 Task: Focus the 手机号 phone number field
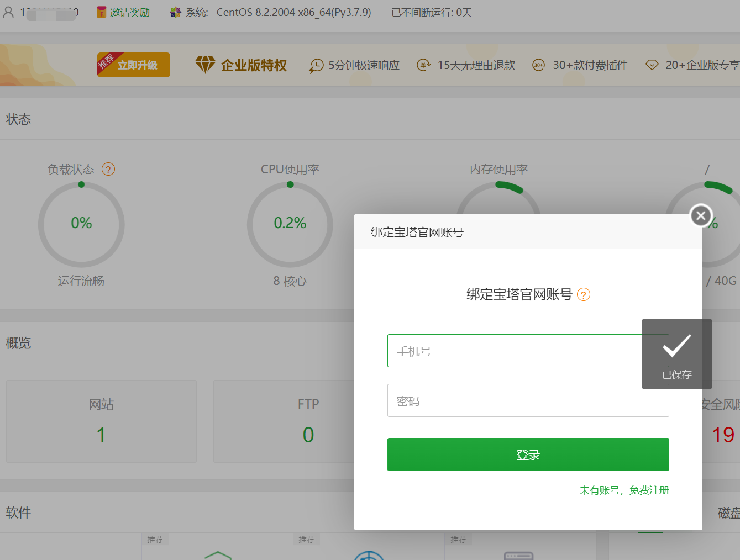tap(528, 351)
